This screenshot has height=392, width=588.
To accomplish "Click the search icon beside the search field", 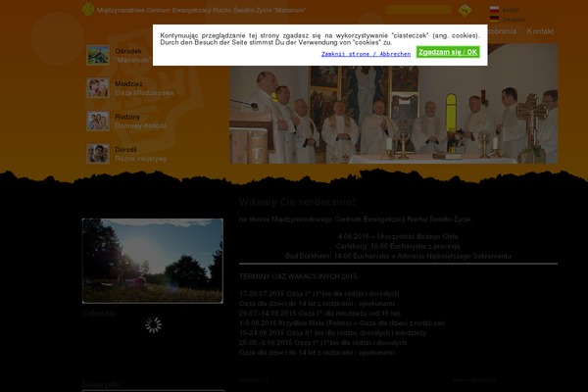I will [465, 10].
